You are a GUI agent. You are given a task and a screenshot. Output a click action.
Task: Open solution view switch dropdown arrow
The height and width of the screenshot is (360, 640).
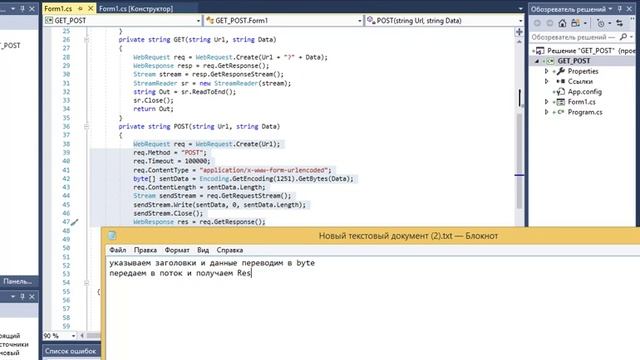click(x=585, y=23)
